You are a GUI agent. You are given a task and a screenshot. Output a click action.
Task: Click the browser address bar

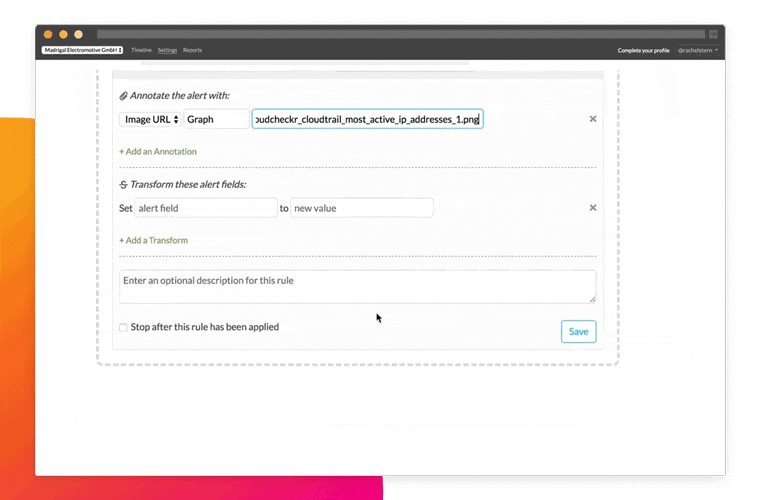tap(401, 34)
